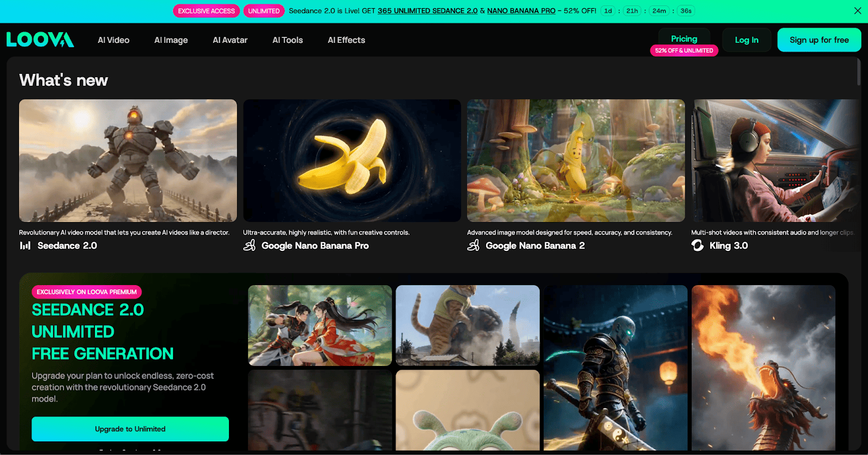
Task: Expand the AI Tools menu
Action: tap(288, 40)
